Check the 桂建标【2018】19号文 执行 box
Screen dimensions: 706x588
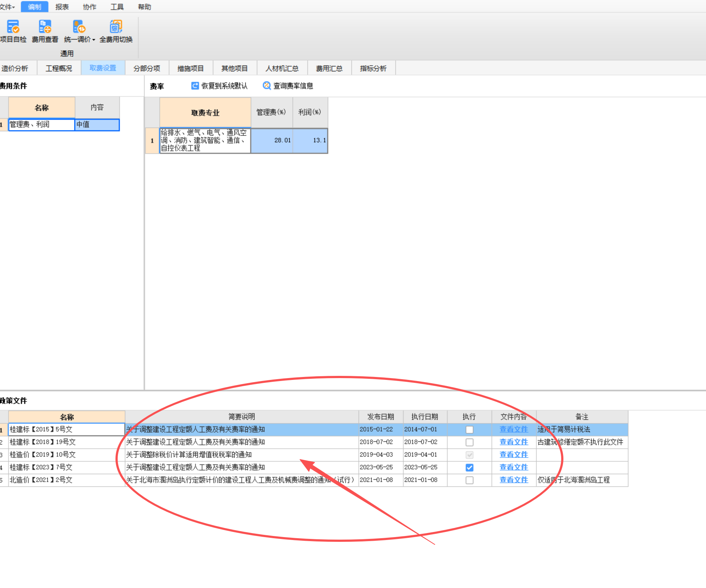click(x=469, y=442)
